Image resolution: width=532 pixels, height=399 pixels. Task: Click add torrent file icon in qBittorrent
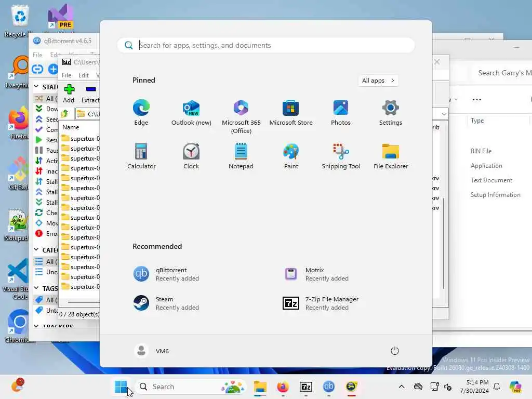(x=54, y=69)
